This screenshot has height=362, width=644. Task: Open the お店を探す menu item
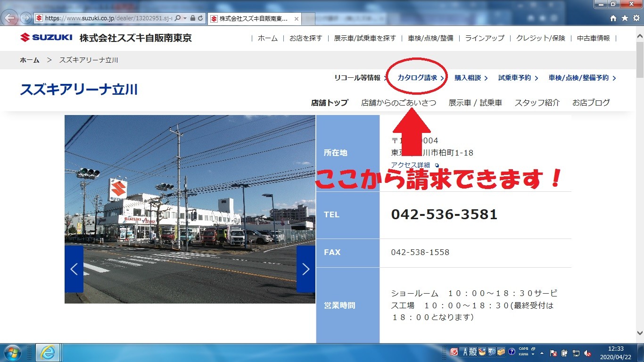(x=306, y=38)
